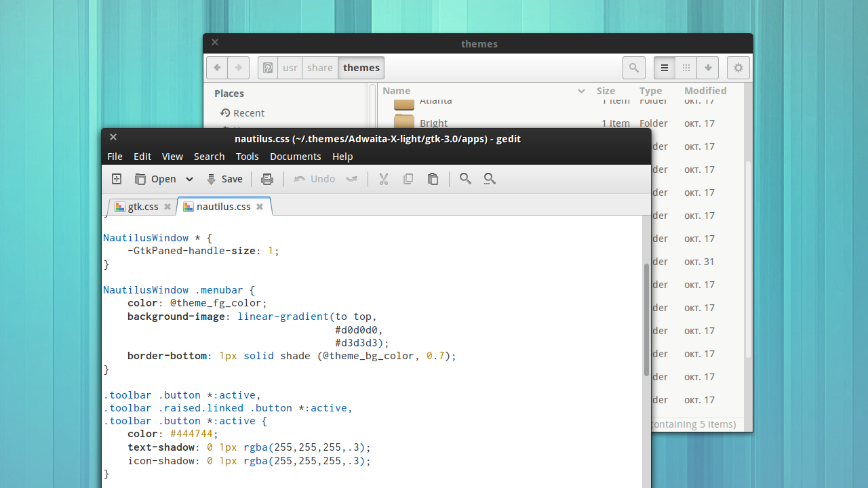The width and height of the screenshot is (868, 488).
Task: Switch to the gtk.css tab
Action: click(x=143, y=207)
